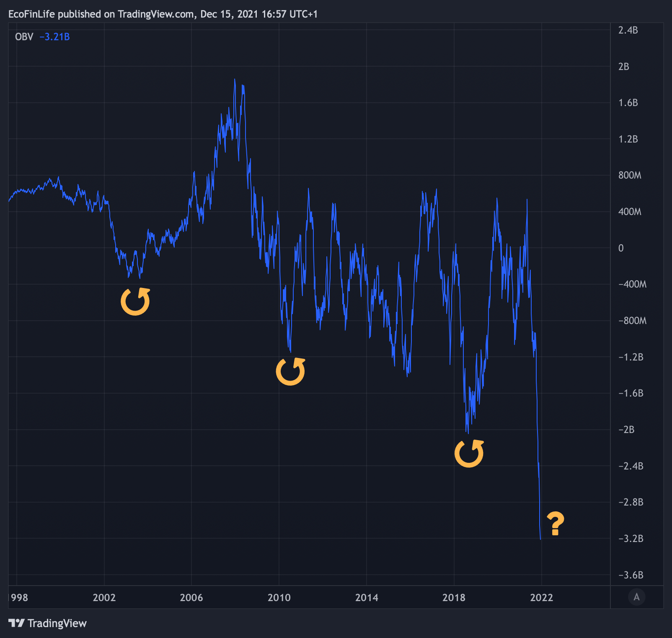Click the OBV line peak near 2008
The height and width of the screenshot is (638, 672).
point(235,80)
